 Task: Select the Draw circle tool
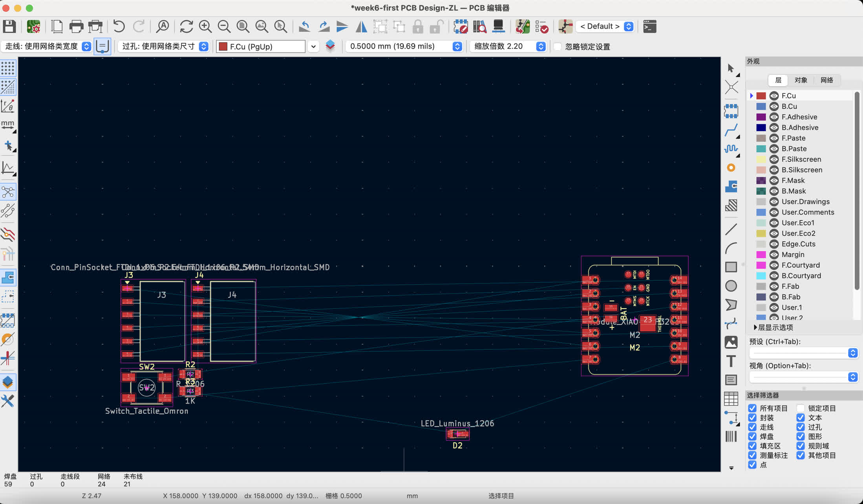pos(731,286)
